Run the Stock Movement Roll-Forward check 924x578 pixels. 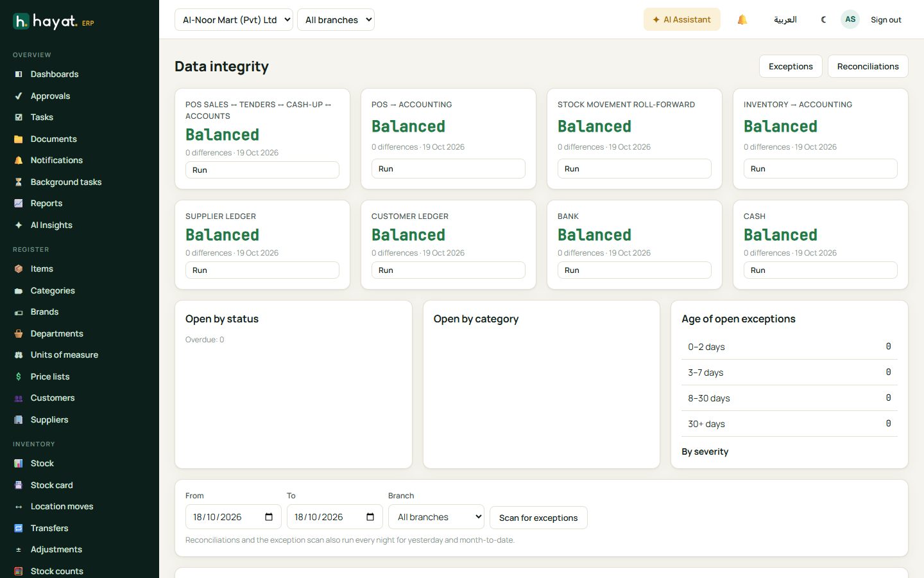tap(635, 169)
